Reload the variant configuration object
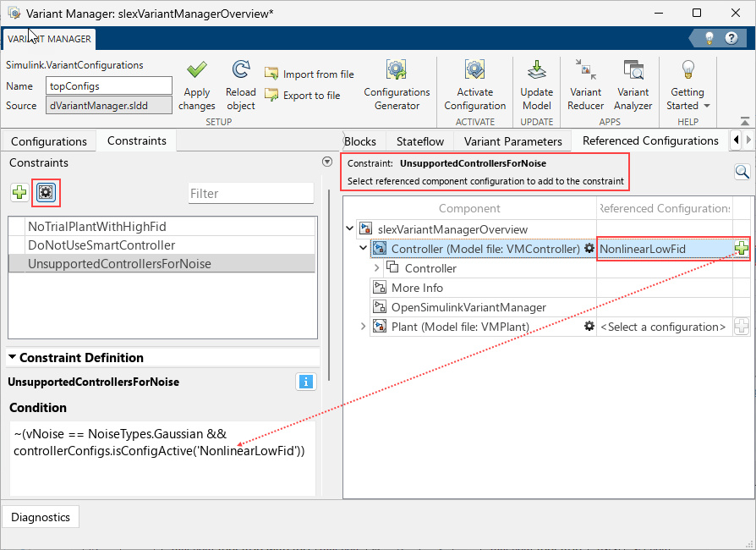The image size is (756, 550). 241,85
